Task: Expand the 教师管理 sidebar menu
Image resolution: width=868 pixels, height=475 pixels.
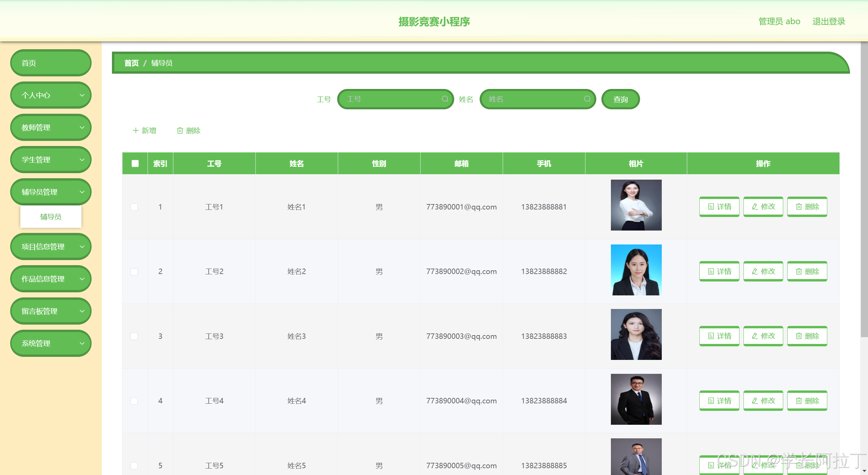Action: [x=51, y=127]
